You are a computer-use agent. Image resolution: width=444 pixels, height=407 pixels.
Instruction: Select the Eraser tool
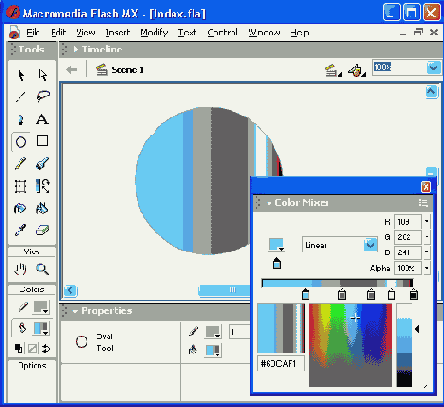pos(42,230)
